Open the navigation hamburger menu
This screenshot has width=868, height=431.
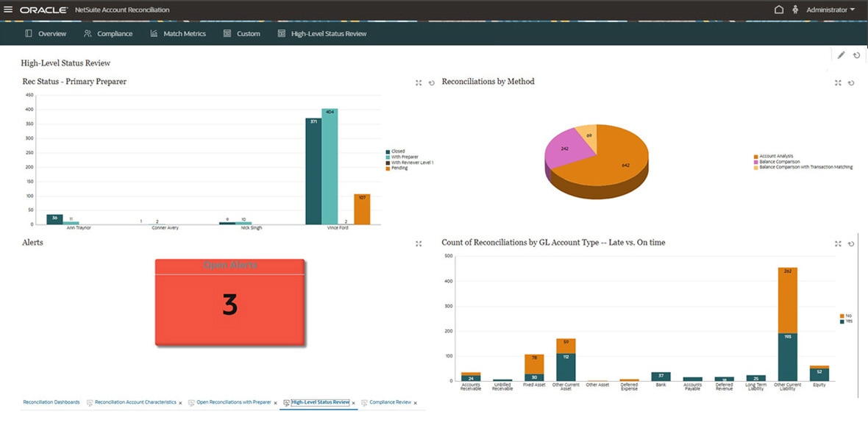(7, 10)
